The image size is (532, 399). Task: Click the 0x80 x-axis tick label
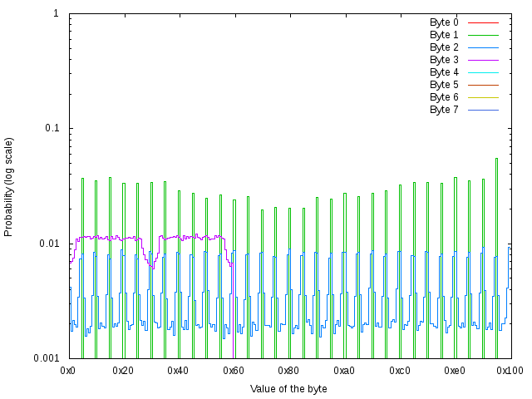click(x=289, y=371)
